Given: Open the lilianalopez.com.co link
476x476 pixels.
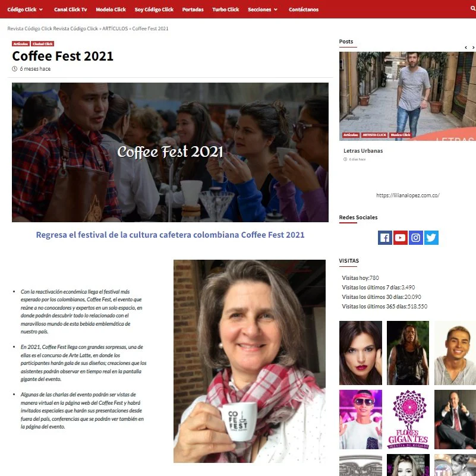Looking at the screenshot, I should point(408,195).
